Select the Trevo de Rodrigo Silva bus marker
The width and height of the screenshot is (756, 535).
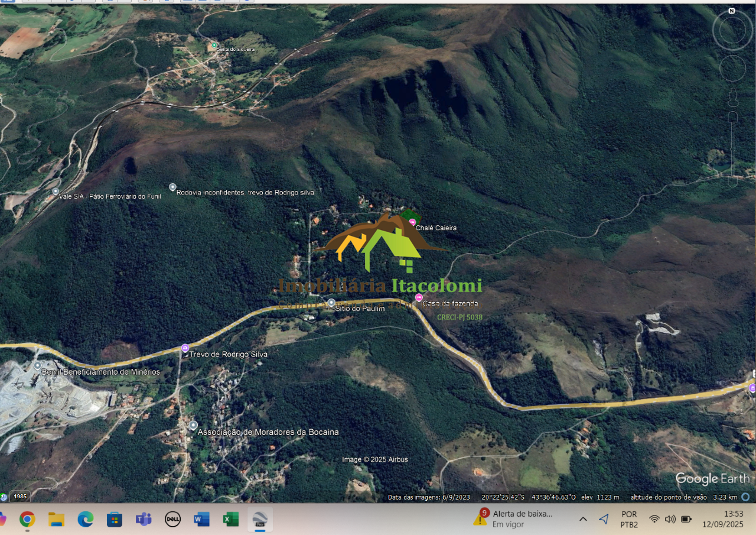click(185, 348)
